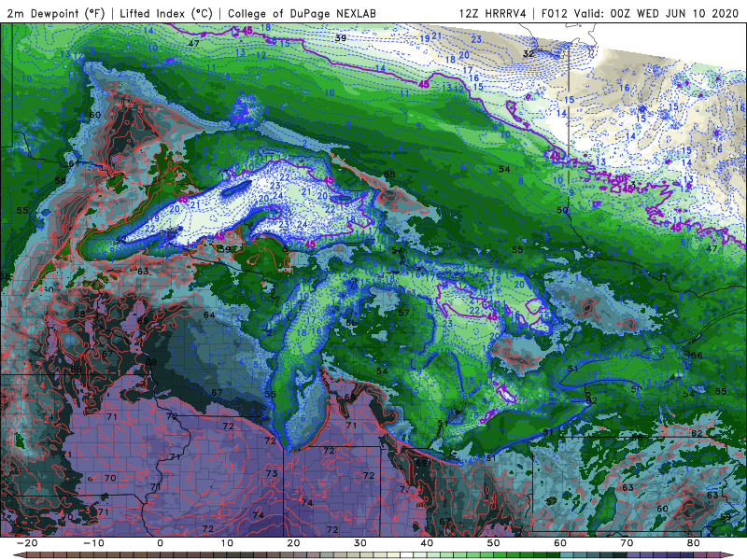Click the "2m Dewpoint (°F)" title text

(56, 13)
